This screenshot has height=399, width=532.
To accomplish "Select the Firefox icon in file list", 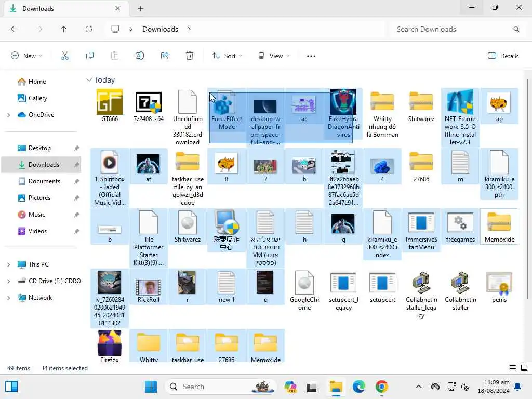I will tap(109, 343).
